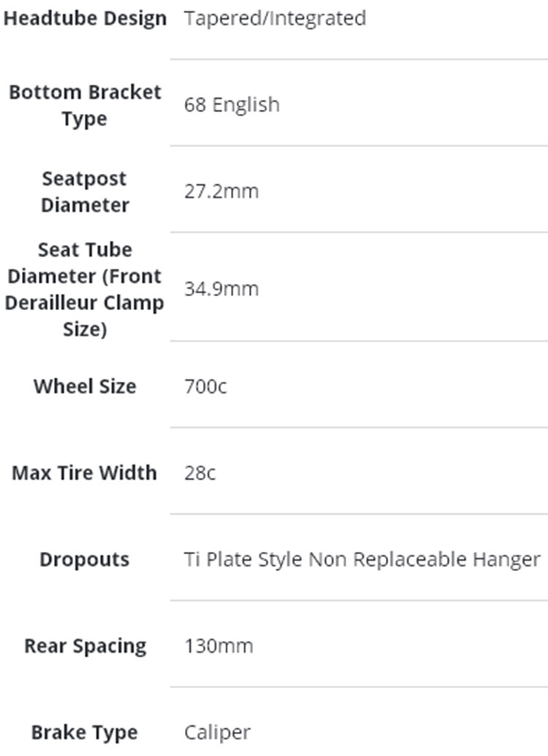Click the Bottom Bracket Type label
The height and width of the screenshot is (756, 548).
point(85,105)
